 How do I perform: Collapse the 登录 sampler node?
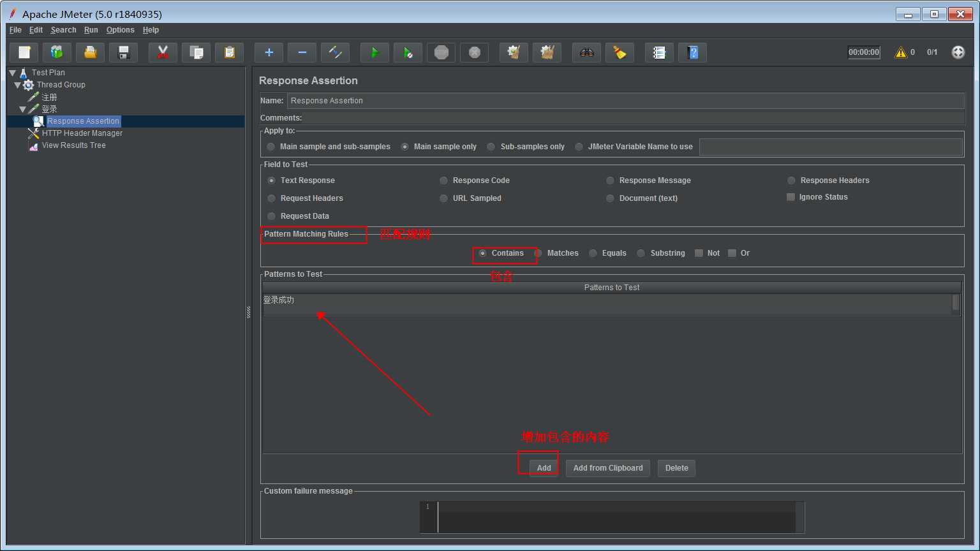tap(23, 109)
